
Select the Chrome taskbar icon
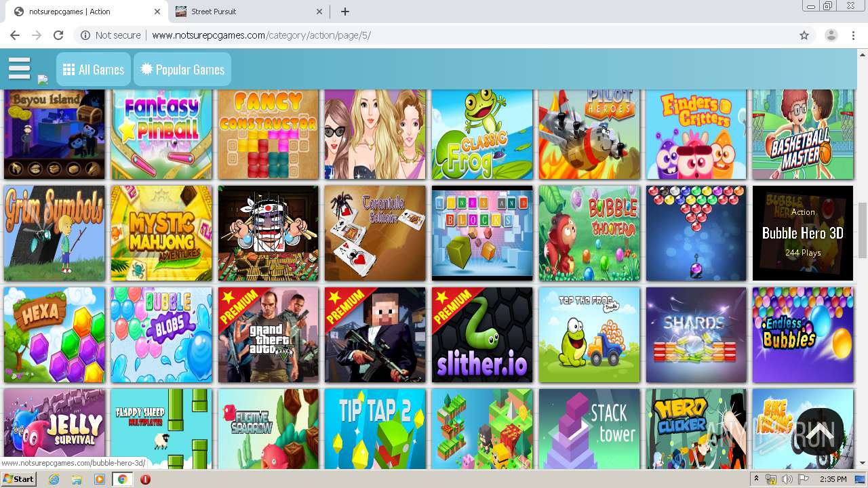(122, 479)
